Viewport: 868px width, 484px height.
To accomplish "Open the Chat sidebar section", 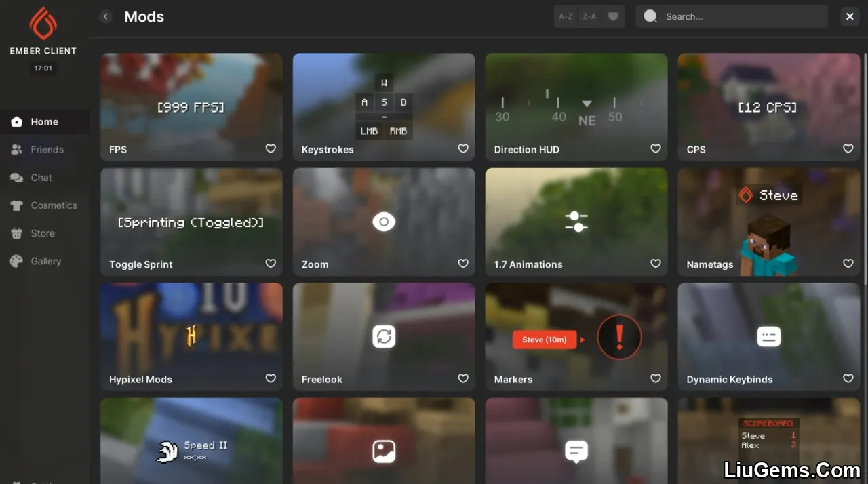I will 45,178.
